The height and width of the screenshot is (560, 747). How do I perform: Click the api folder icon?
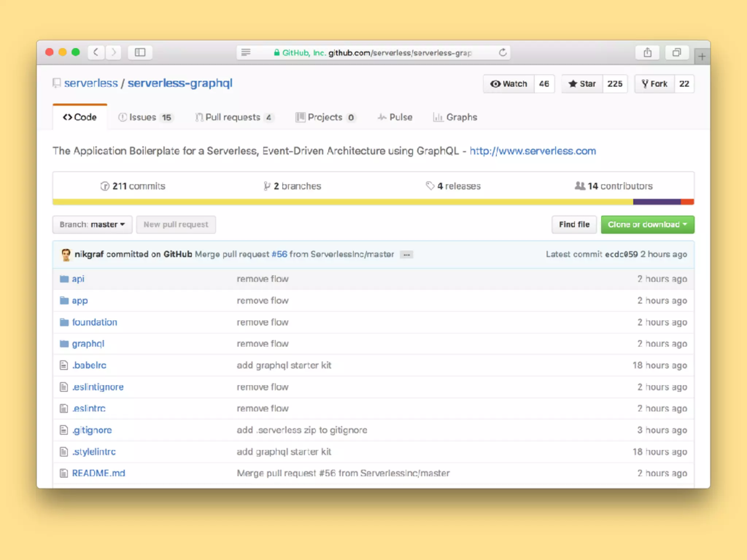click(64, 279)
